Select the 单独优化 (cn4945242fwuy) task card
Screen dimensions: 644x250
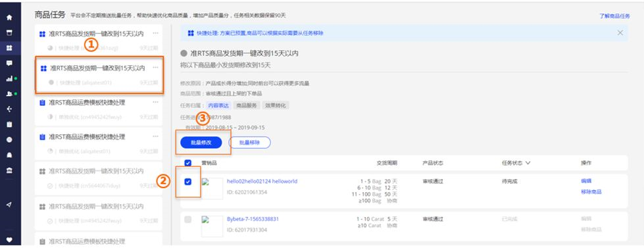click(99, 110)
